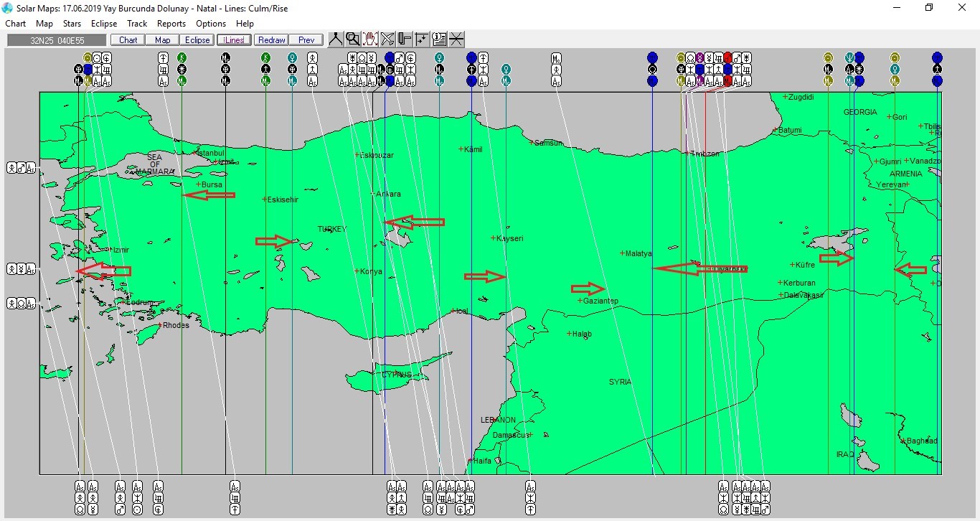Click the intersecting lines star icon

(x=456, y=39)
